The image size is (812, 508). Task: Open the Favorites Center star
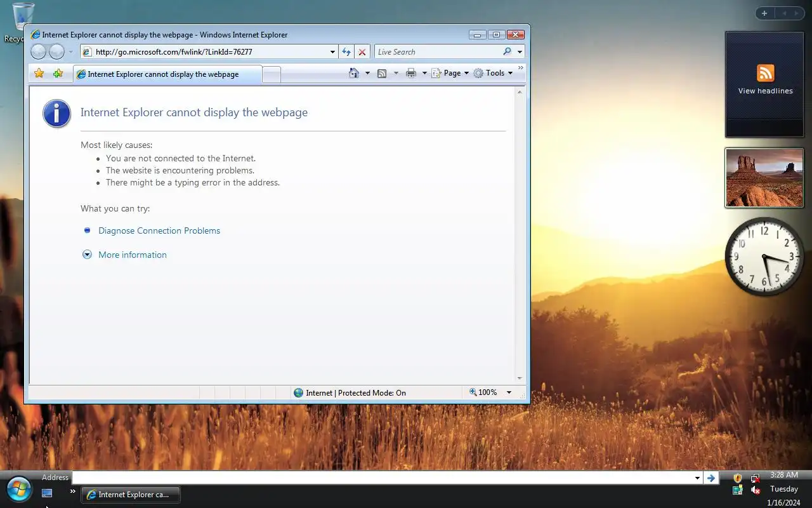[39, 74]
